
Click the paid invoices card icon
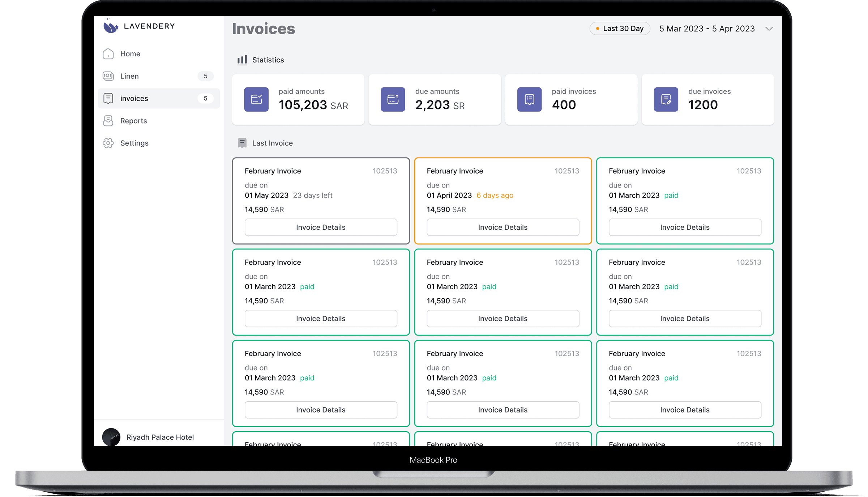tap(529, 99)
